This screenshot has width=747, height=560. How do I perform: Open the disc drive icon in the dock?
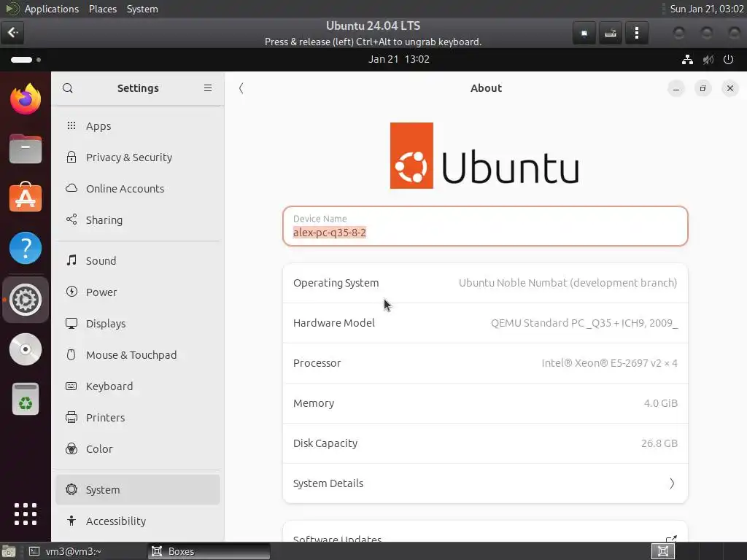click(26, 349)
